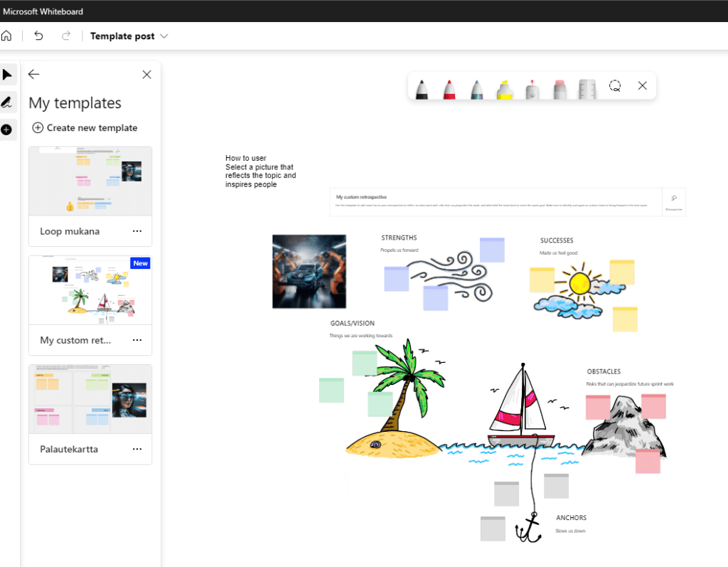Open the inking tool in sidebar
The image size is (728, 567).
pos(7,102)
